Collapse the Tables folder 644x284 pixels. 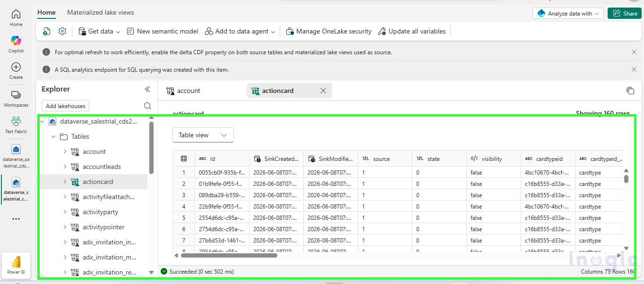click(53, 136)
